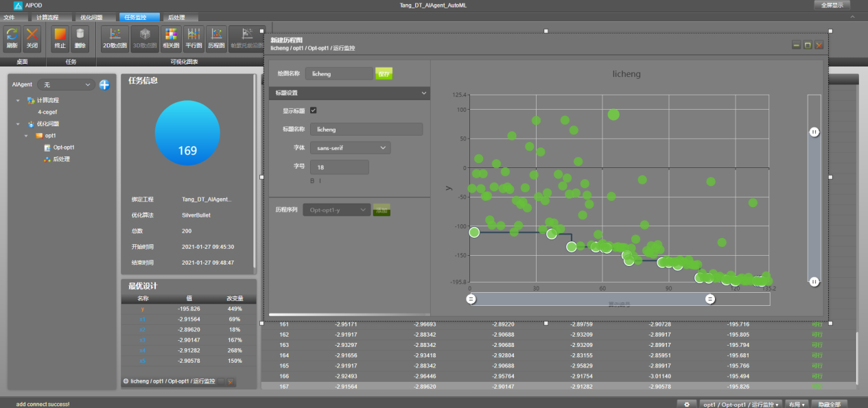Open the 字体 sans-serif dropdown
Image resolution: width=868 pixels, height=408 pixels.
coord(351,147)
